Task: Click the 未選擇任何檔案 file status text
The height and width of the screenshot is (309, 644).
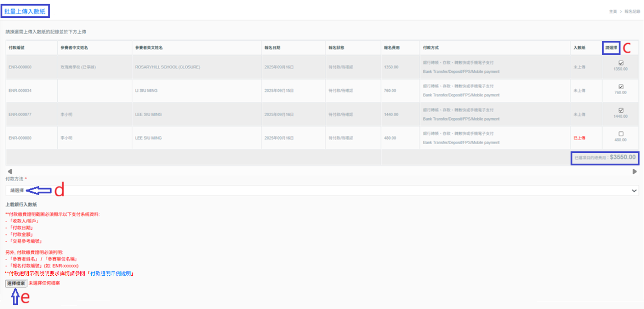Action: (44, 283)
